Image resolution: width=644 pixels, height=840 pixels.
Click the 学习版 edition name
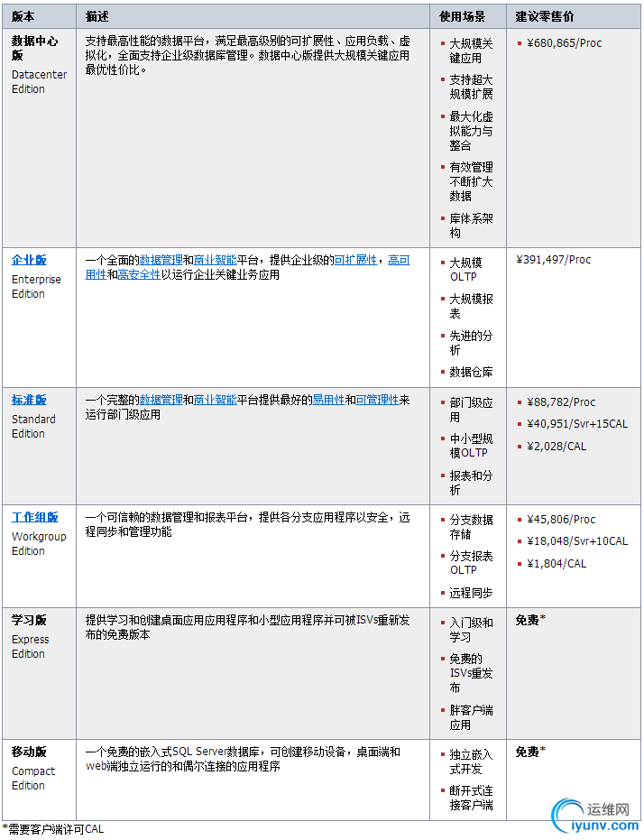(29, 621)
